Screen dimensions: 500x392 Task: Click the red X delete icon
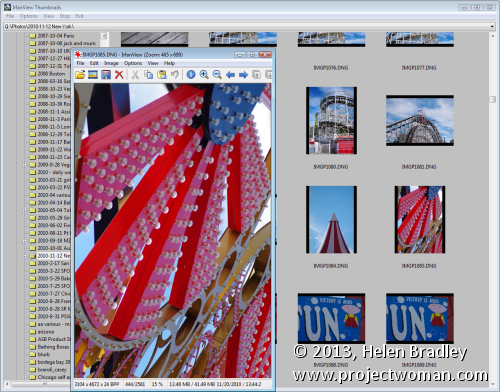pos(119,75)
